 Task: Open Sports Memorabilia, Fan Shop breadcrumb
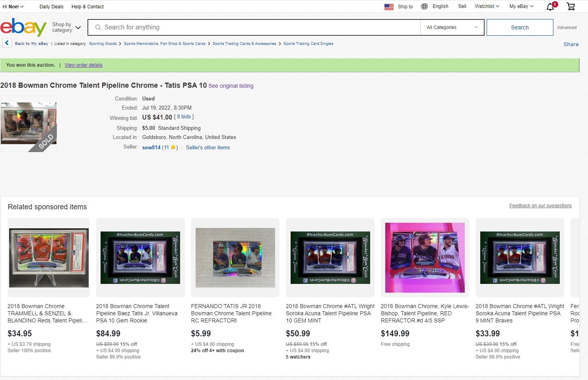coord(165,44)
